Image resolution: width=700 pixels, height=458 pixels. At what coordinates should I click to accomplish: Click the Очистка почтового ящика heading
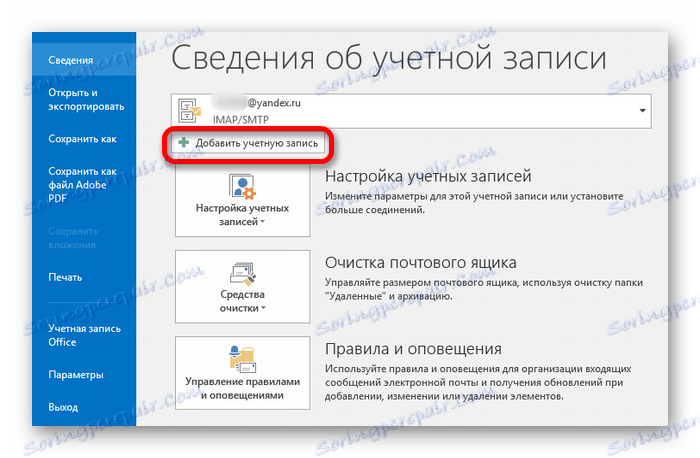click(x=421, y=262)
